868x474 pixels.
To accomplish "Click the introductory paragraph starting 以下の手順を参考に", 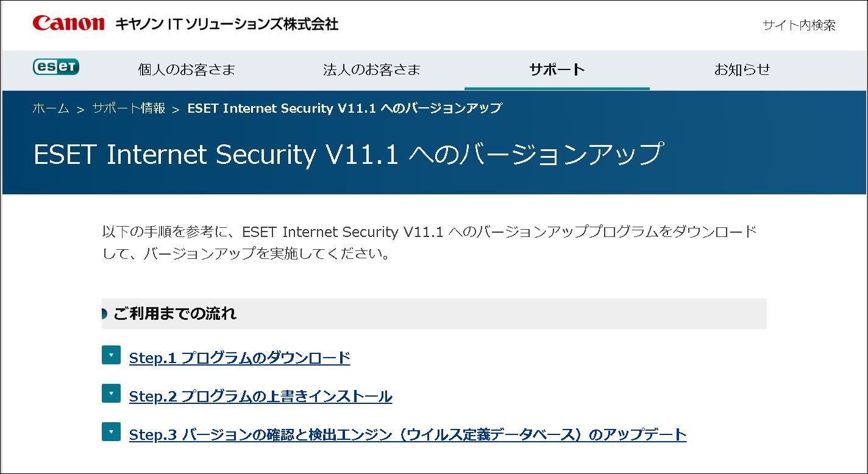I will 429,242.
